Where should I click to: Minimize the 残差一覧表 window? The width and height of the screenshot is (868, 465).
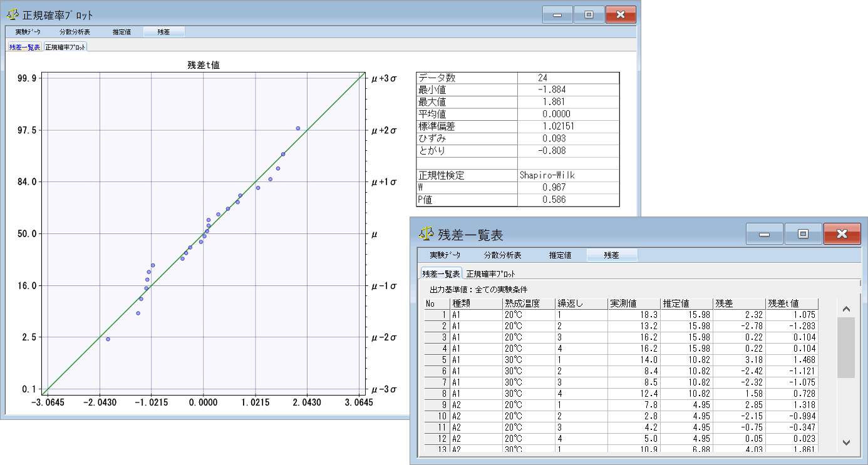(764, 234)
